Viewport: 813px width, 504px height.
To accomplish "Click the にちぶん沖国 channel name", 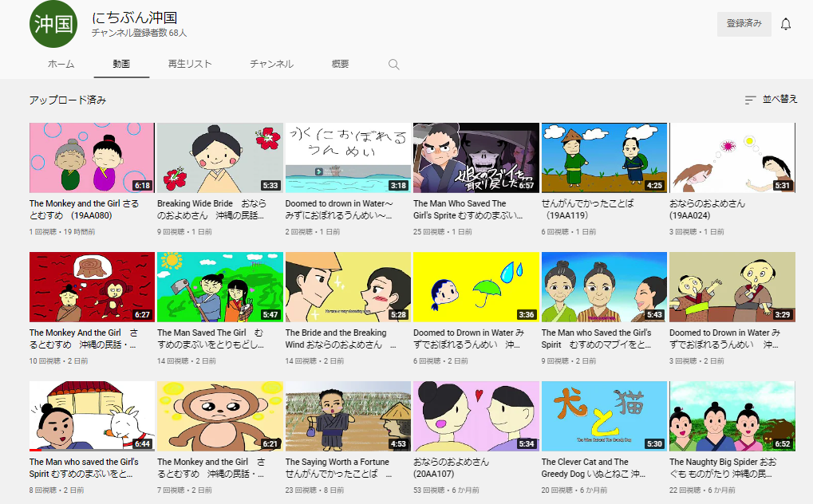I will [x=134, y=18].
